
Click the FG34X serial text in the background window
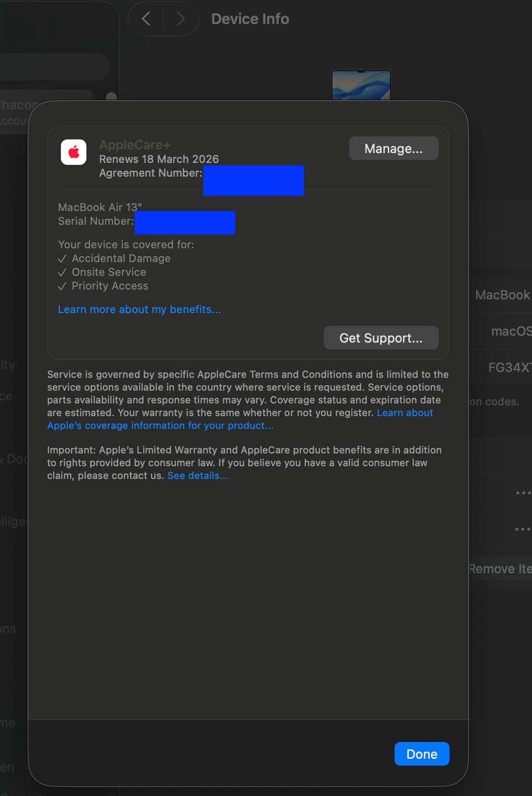pyautogui.click(x=510, y=367)
